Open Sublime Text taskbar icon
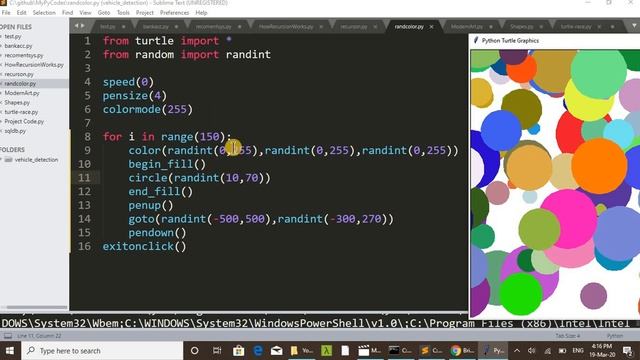This screenshot has width=640, height=360. (431, 351)
